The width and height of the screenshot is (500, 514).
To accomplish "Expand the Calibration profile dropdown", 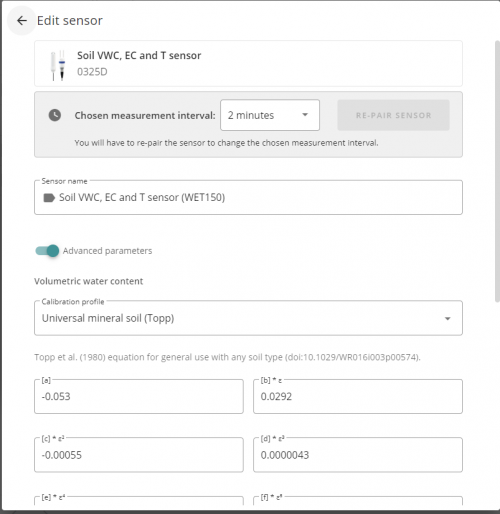I will coord(248,318).
